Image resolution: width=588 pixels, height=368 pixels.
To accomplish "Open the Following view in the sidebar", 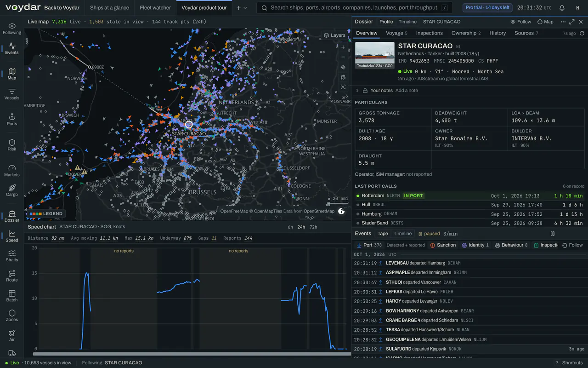I will (12, 29).
